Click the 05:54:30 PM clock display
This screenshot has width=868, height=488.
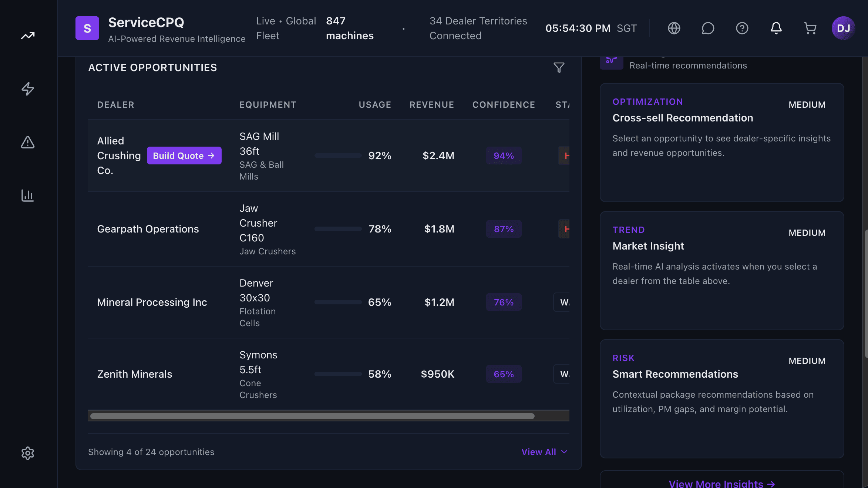click(x=578, y=28)
